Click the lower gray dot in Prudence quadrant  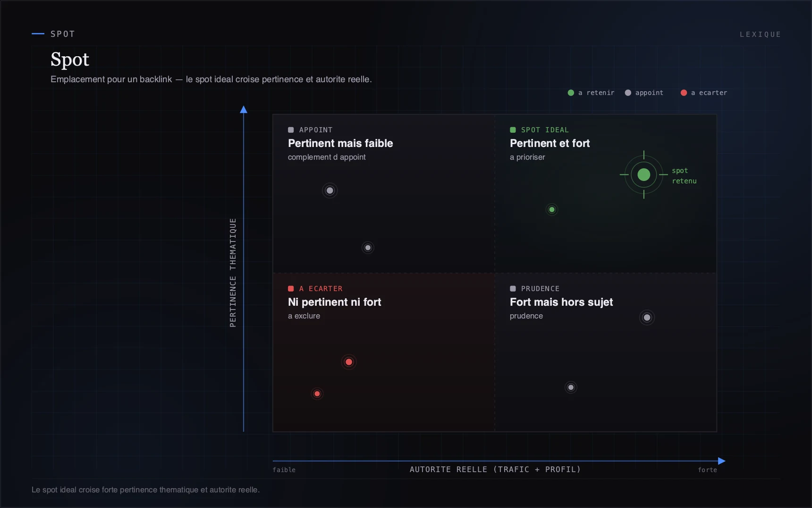coord(571,387)
